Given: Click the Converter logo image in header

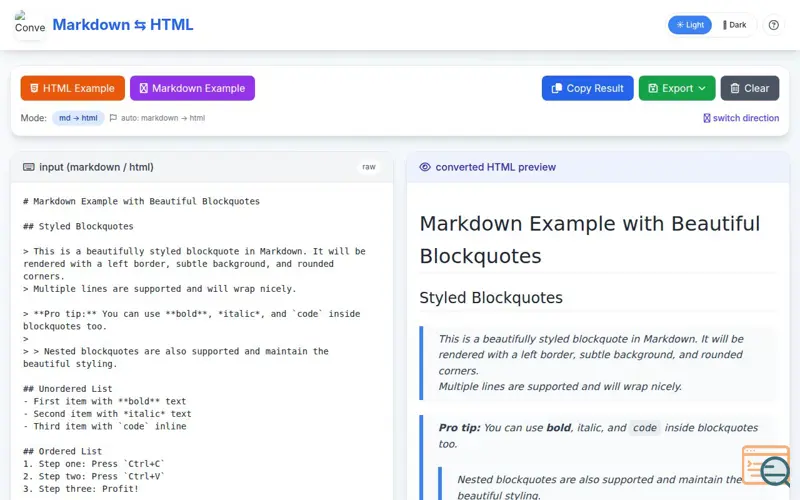Looking at the screenshot, I should 30,24.
